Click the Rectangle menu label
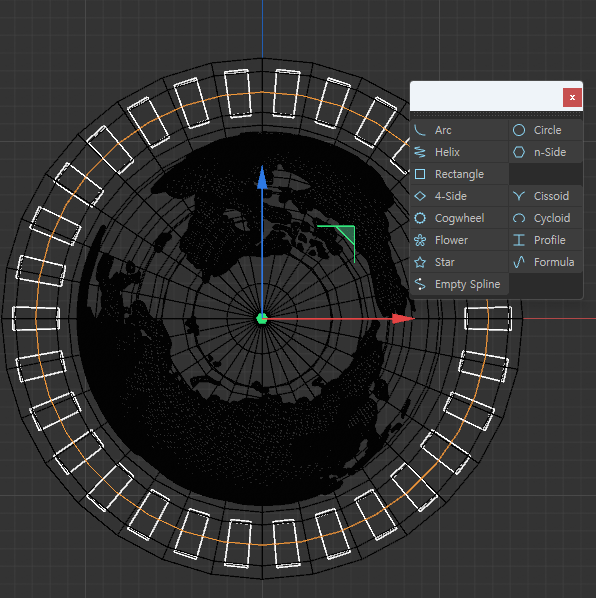Viewport: 596px width, 598px height. coord(459,174)
